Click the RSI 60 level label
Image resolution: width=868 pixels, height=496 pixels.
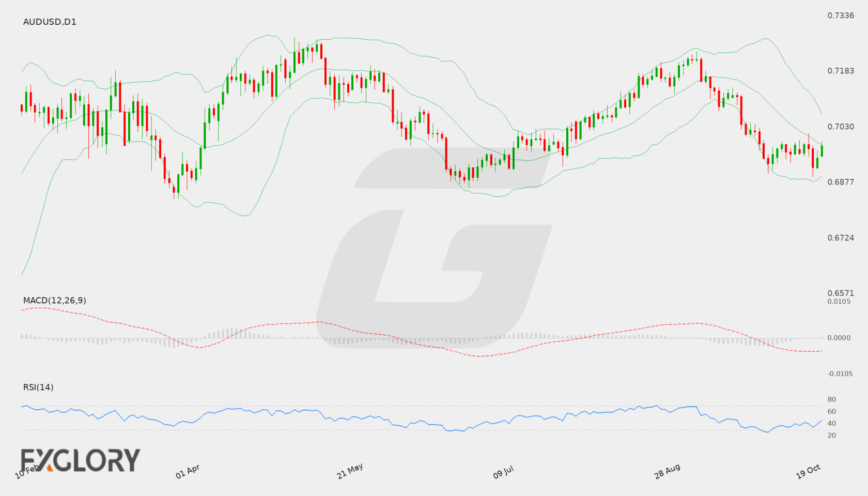click(832, 411)
